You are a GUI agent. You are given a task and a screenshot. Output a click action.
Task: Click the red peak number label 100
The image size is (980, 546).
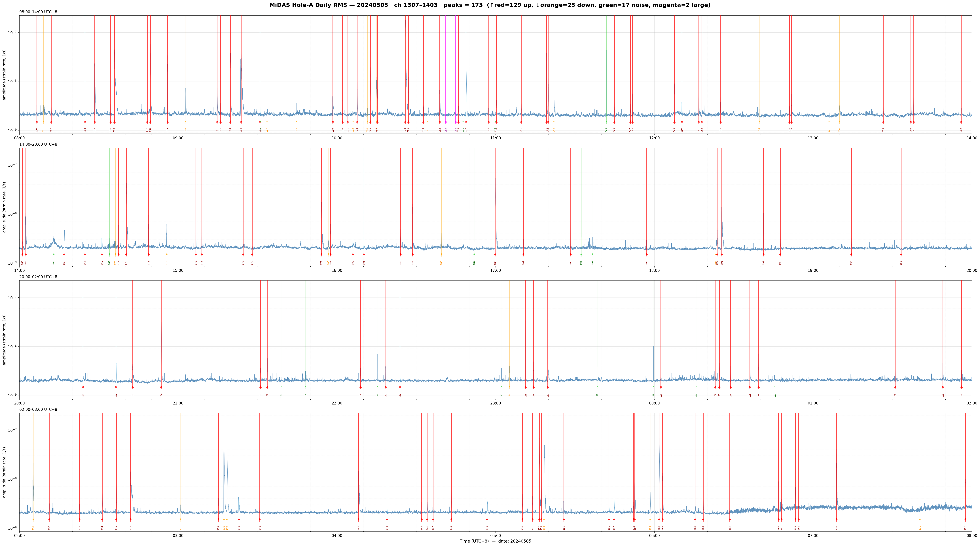click(901, 263)
